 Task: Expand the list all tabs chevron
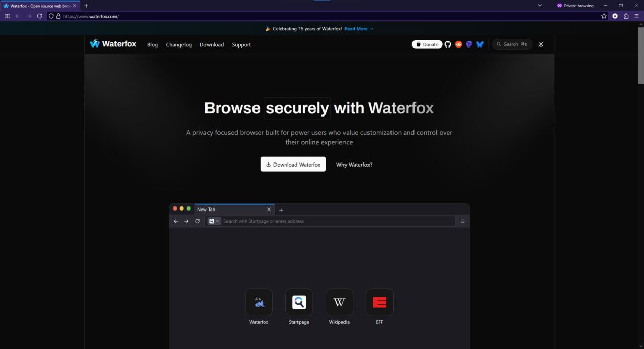point(540,6)
